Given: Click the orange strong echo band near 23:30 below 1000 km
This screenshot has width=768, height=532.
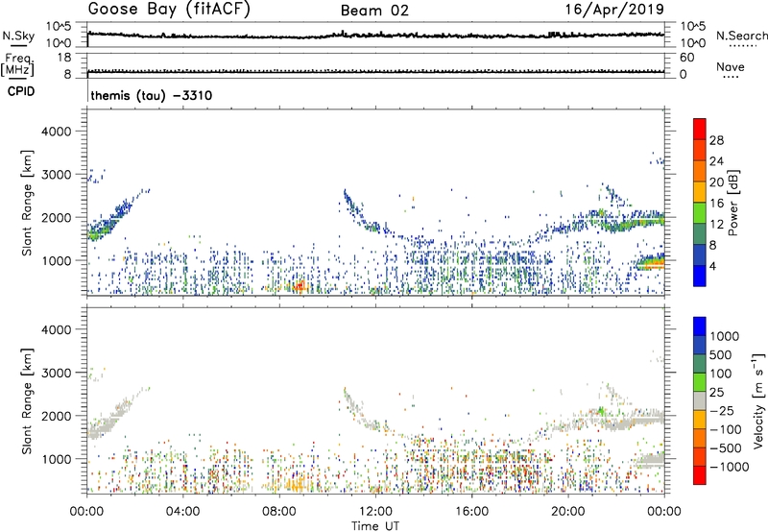Looking at the screenshot, I should (x=651, y=264).
